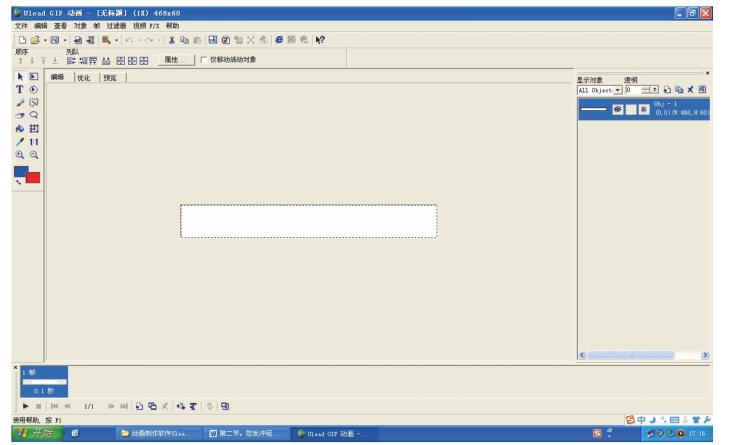
Task: Select the zoom in magnifier tool
Action: [x=20, y=155]
